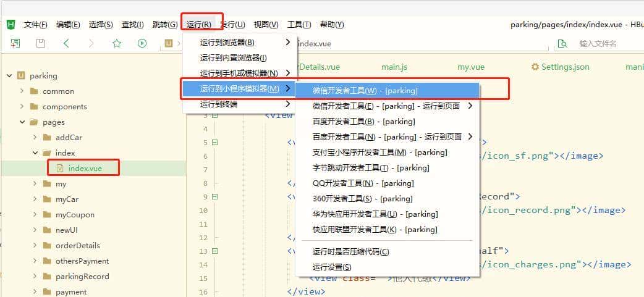Expand the newUI folder chevron
The image size is (644, 297).
point(35,230)
